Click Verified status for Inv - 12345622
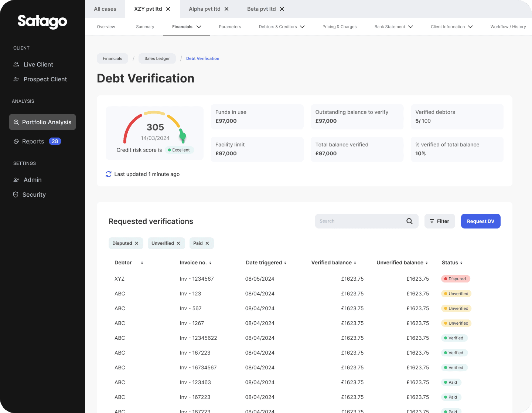Viewport: 532px width, 413px height. tap(454, 338)
